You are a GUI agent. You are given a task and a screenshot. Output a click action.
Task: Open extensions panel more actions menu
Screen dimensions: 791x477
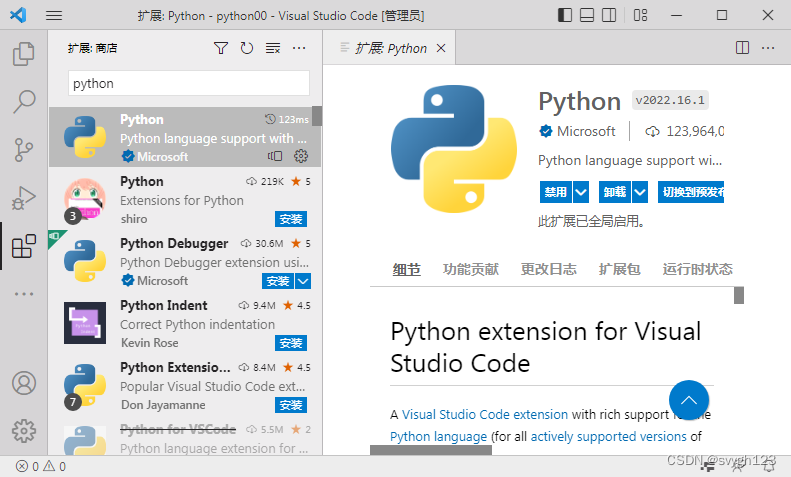[x=299, y=48]
